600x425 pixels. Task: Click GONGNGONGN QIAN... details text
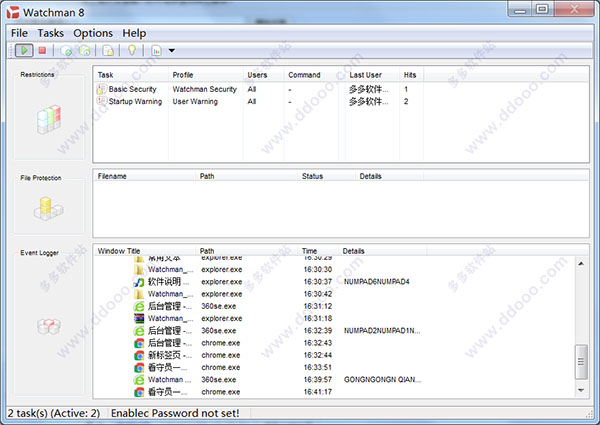(x=382, y=380)
